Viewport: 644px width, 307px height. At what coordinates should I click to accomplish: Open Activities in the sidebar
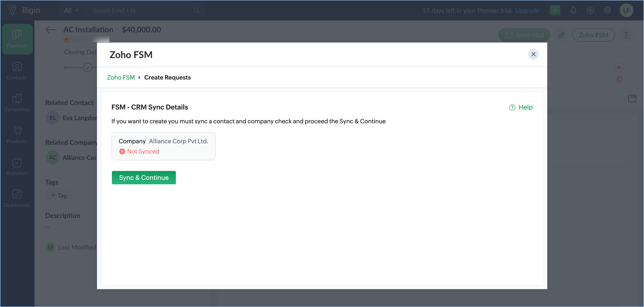click(x=17, y=166)
